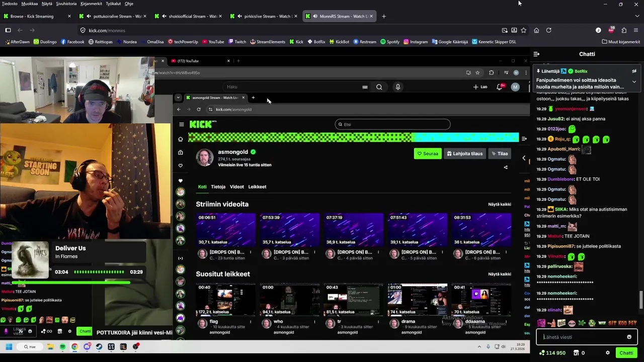644x362 pixels.
Task: Open the Keenetic Skipper DSL bookmark
Action: tap(494, 42)
